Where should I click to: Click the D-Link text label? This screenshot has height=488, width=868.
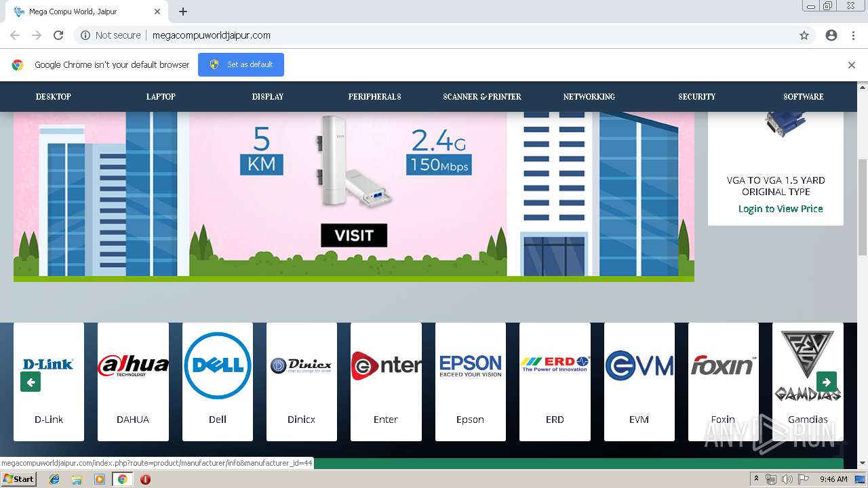pyautogui.click(x=49, y=420)
